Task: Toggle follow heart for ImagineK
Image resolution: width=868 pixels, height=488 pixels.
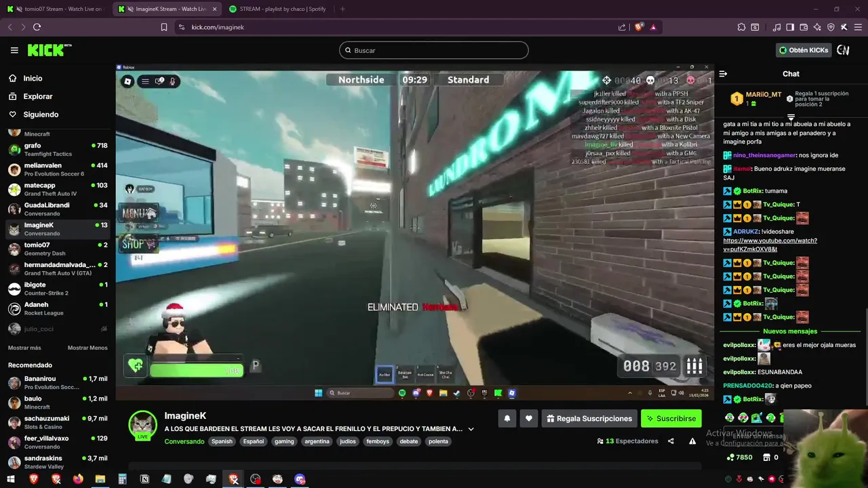Action: point(529,419)
